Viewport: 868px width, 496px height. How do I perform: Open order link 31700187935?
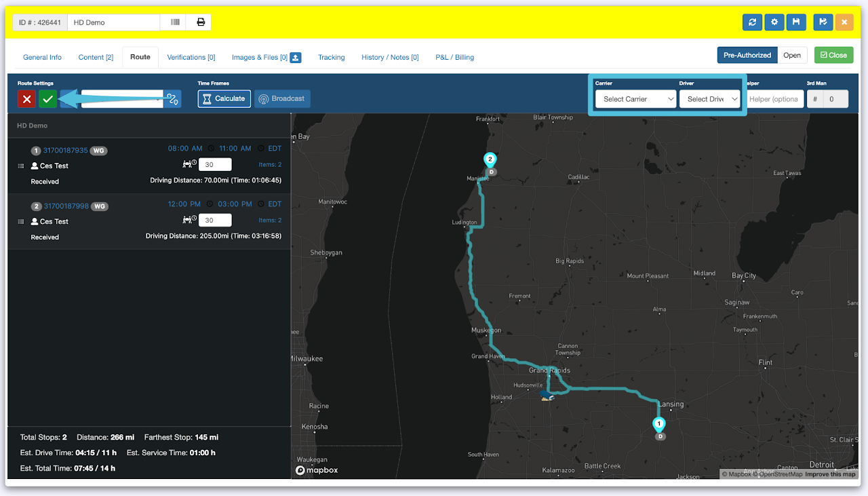pos(66,151)
